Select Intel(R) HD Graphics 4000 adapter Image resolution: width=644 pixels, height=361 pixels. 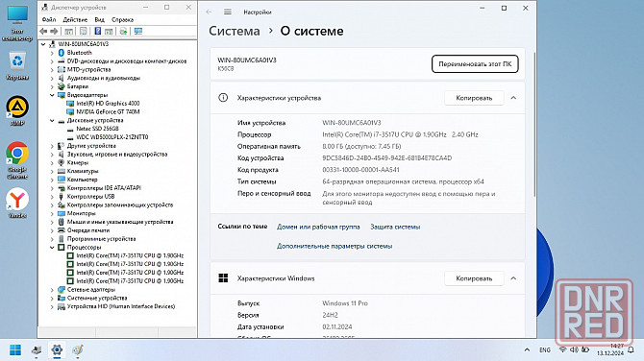[108, 104]
